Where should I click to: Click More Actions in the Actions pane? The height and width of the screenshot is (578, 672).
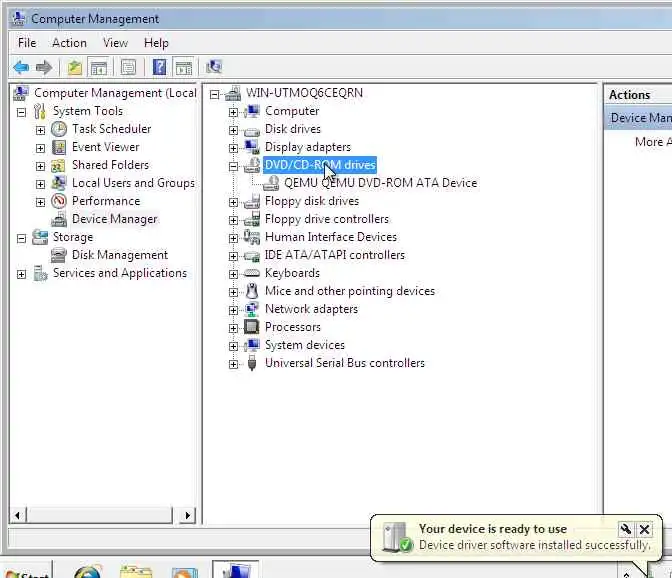click(x=653, y=142)
